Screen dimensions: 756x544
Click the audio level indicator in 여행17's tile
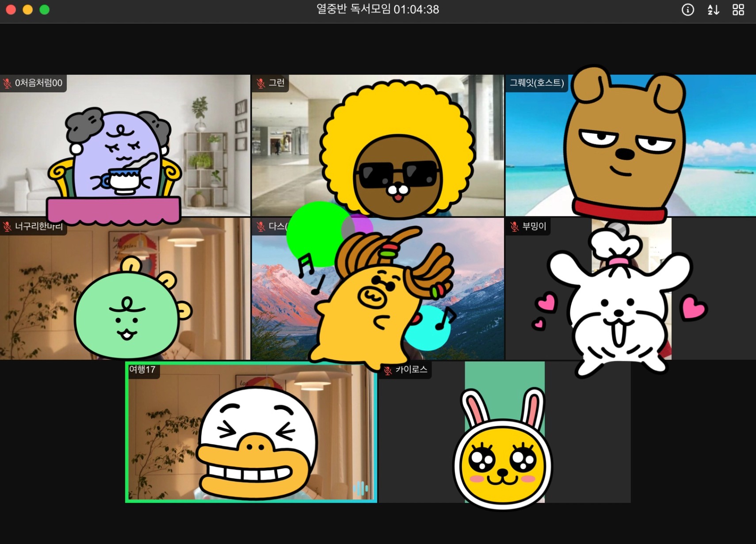(360, 488)
